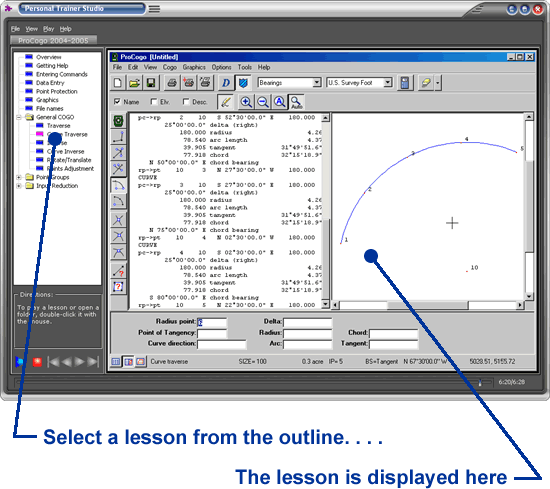Click the graphics-only view icon in status bar
The height and width of the screenshot is (489, 550).
141,361
